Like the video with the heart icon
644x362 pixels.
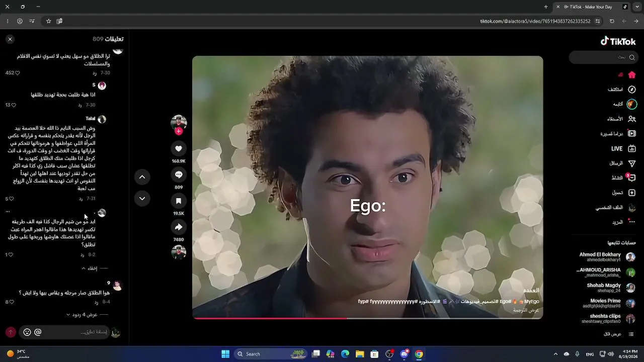[x=179, y=148]
